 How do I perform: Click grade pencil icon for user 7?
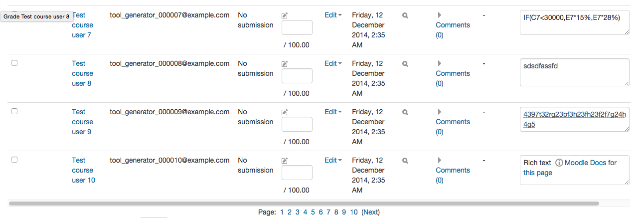[x=285, y=15]
